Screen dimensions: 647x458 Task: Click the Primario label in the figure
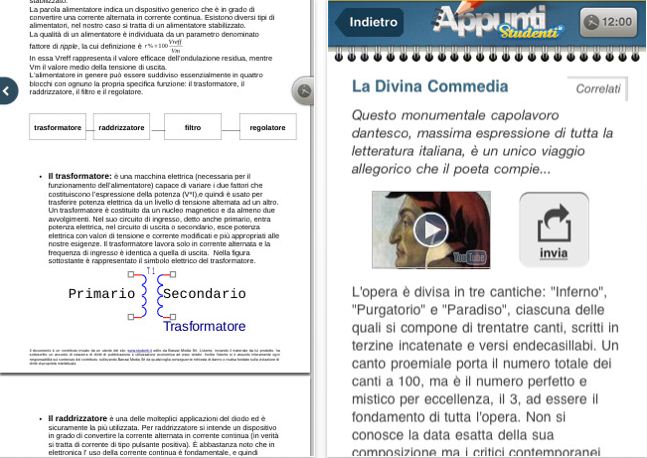tap(101, 294)
